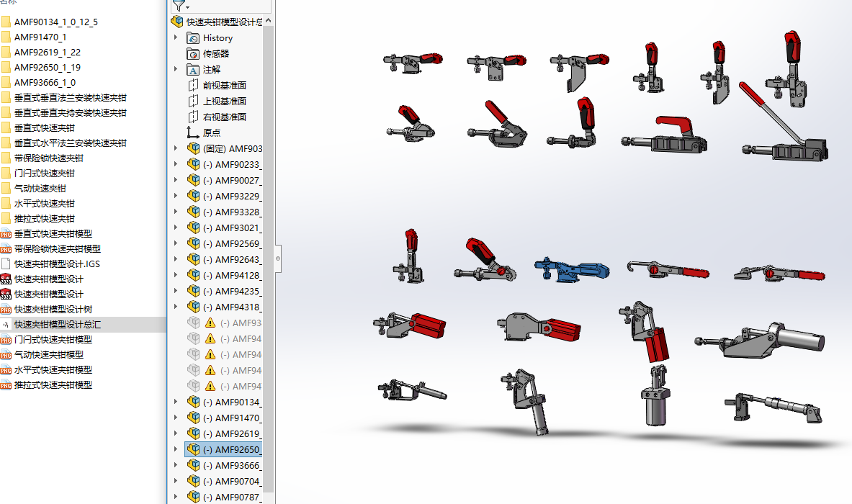
Task: Click the (固定) AMF903 part icon
Action: (193, 148)
